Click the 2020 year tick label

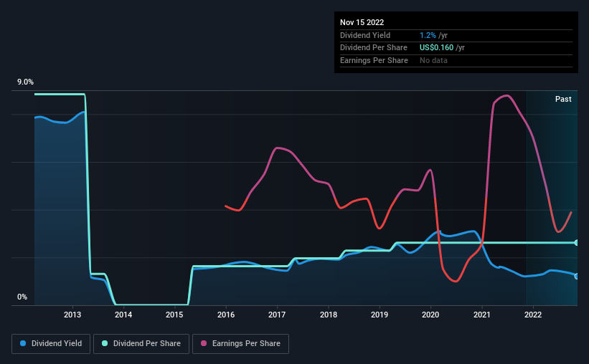pos(430,315)
